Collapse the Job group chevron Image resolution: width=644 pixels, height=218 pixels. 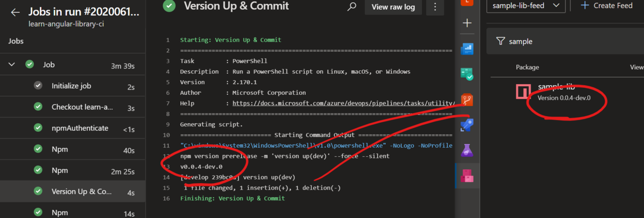click(x=11, y=65)
